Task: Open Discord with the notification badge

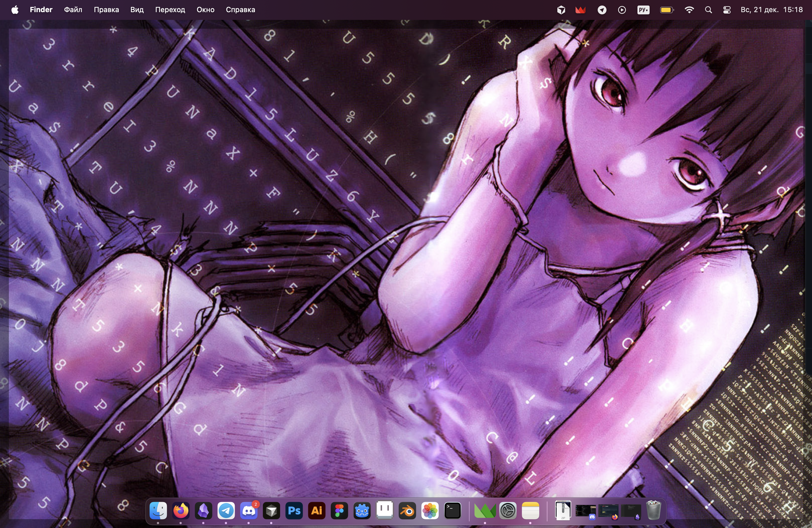Action: 249,511
